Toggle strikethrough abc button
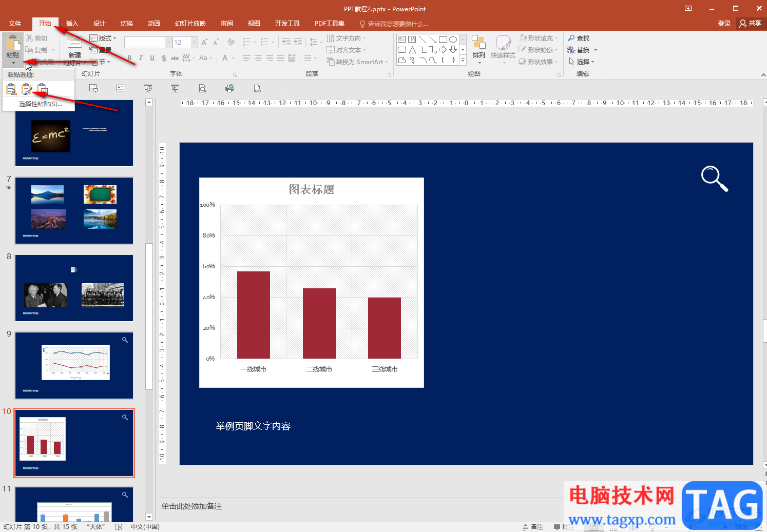The image size is (767, 532). [x=175, y=58]
